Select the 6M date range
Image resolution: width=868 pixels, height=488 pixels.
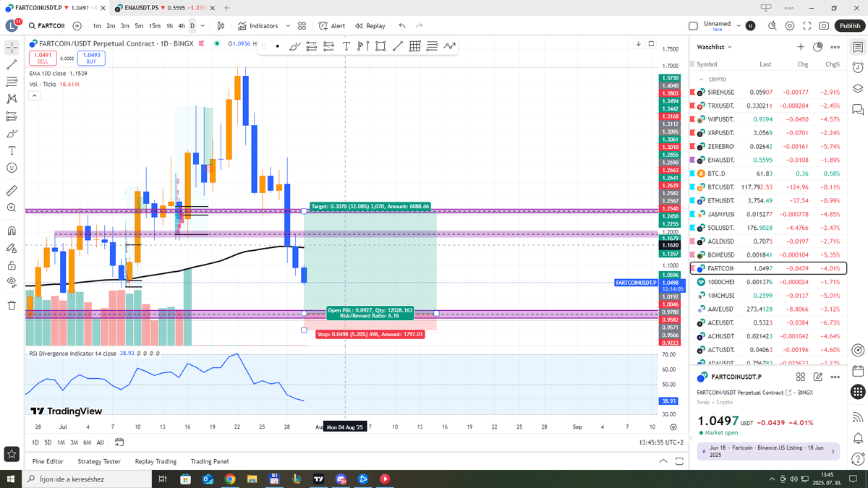[x=87, y=442]
